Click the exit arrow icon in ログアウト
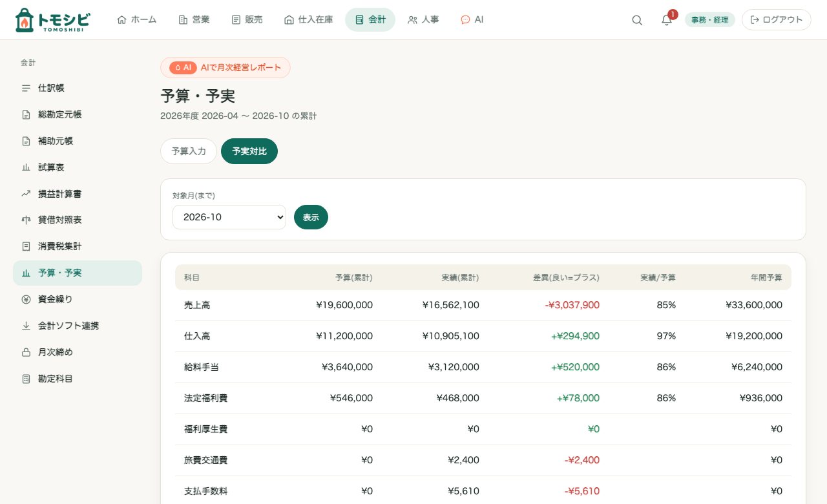This screenshot has width=827, height=504. pos(755,20)
